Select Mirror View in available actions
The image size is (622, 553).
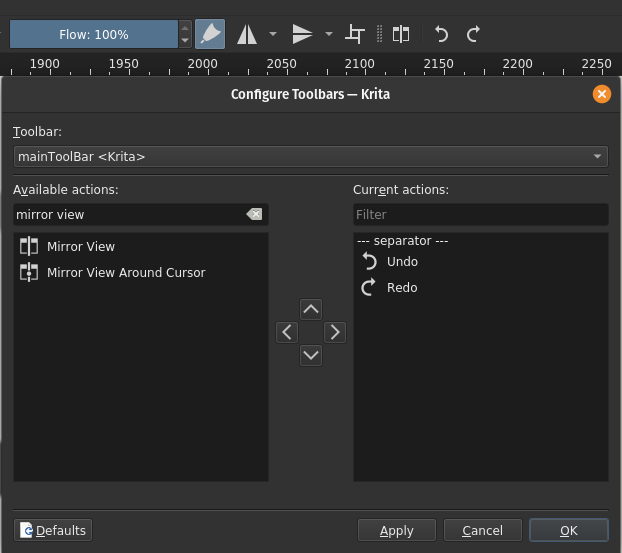(x=80, y=246)
